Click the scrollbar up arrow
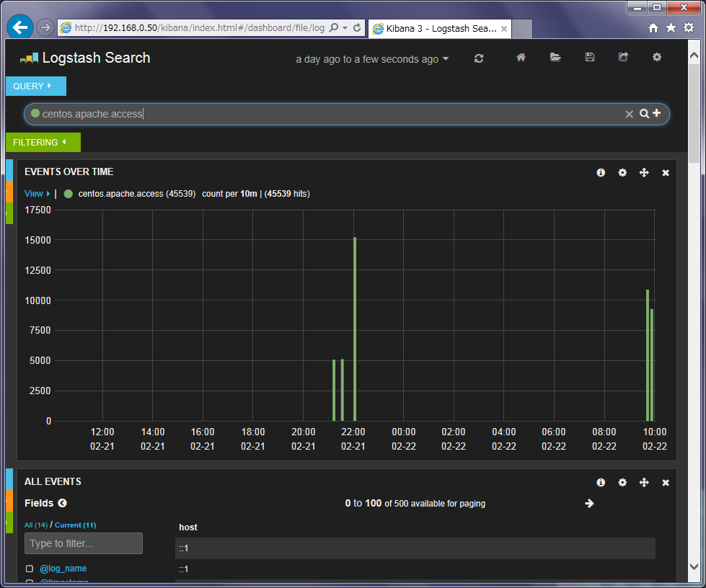Viewport: 706px width, 588px height. (x=694, y=55)
